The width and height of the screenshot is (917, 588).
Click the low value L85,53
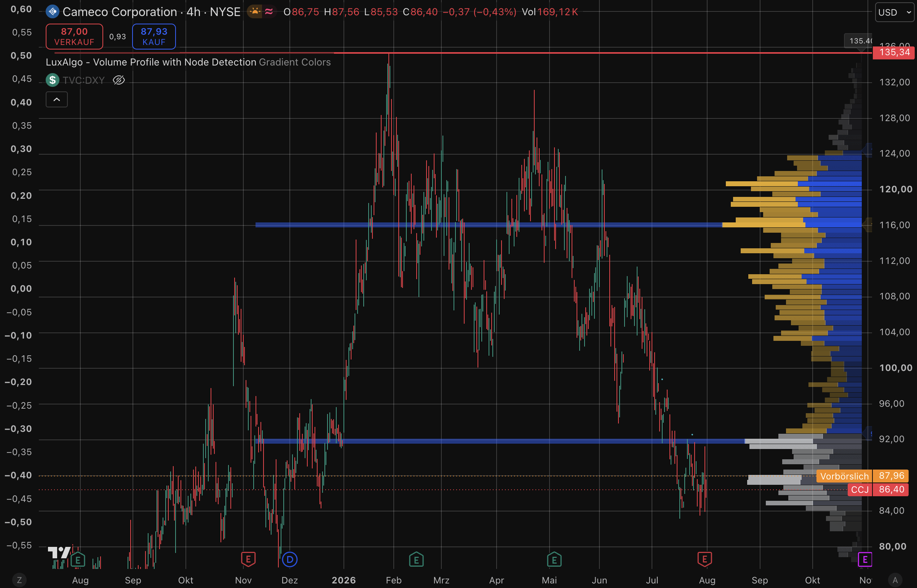tap(381, 12)
